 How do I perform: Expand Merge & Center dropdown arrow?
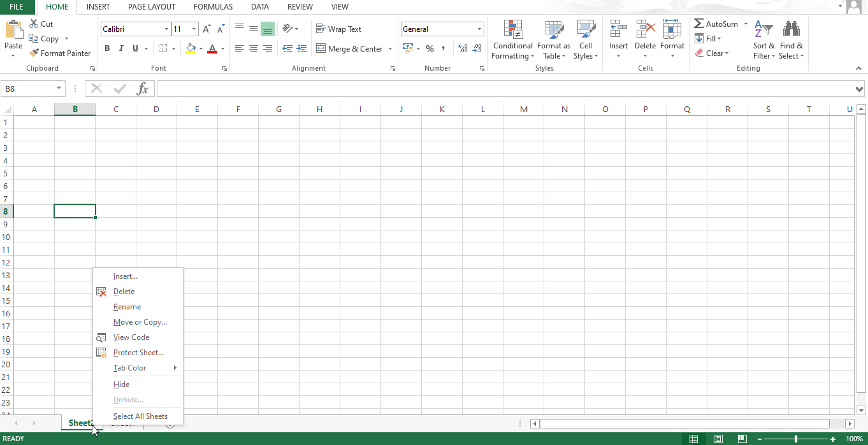point(390,48)
